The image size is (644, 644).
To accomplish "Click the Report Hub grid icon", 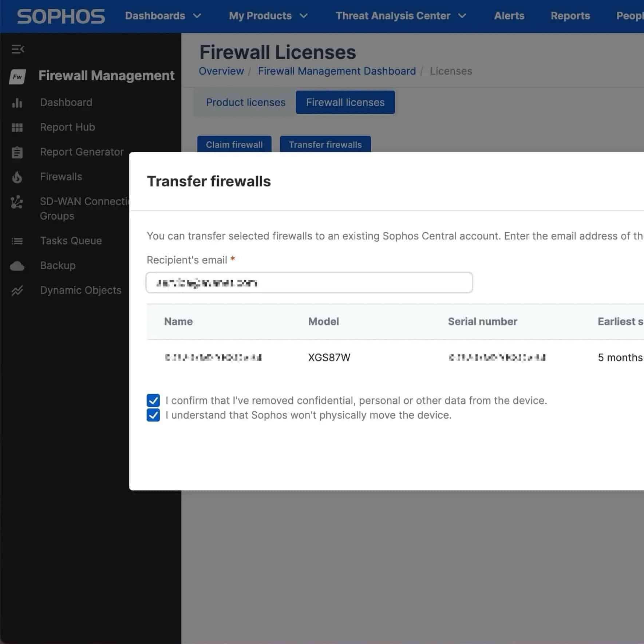I will 17,127.
